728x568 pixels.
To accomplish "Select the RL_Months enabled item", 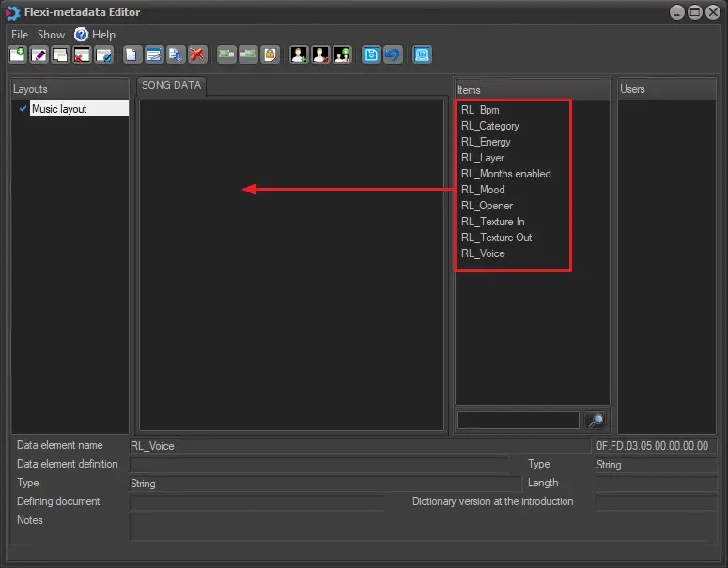I will [505, 174].
